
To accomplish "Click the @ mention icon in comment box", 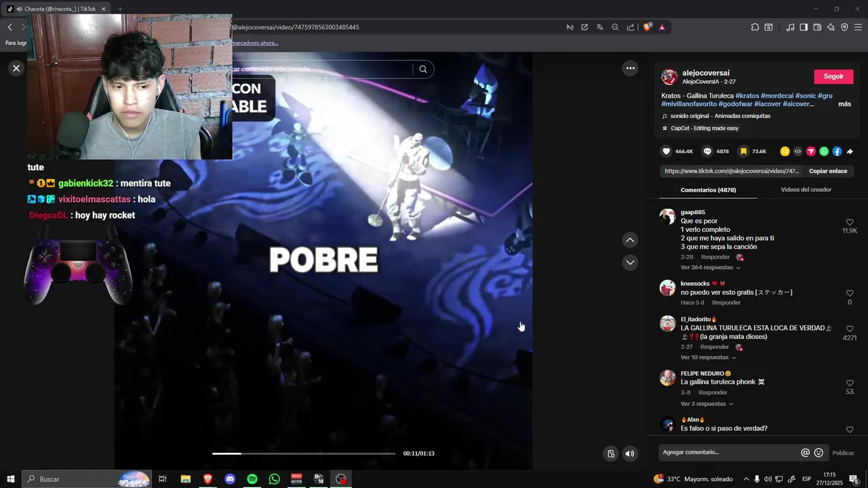I will coord(805,453).
